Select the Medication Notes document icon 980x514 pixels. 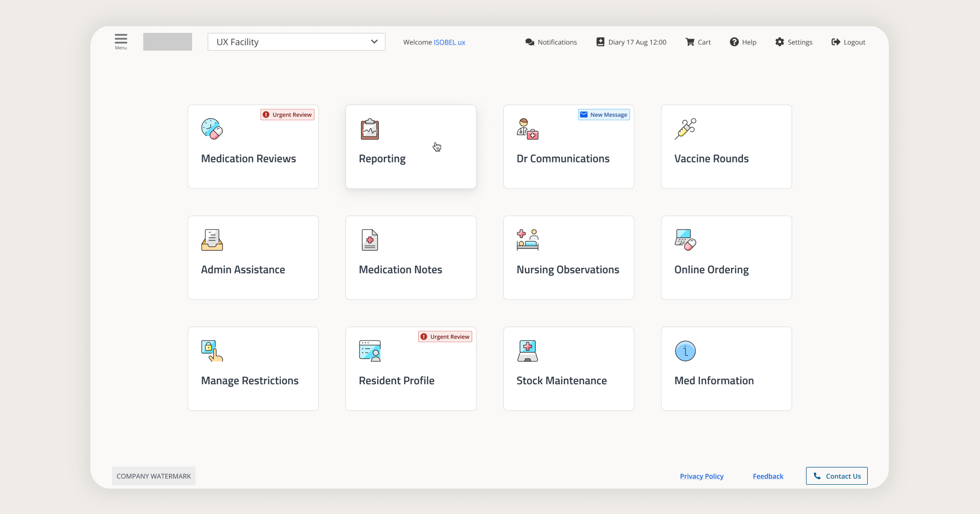click(369, 240)
